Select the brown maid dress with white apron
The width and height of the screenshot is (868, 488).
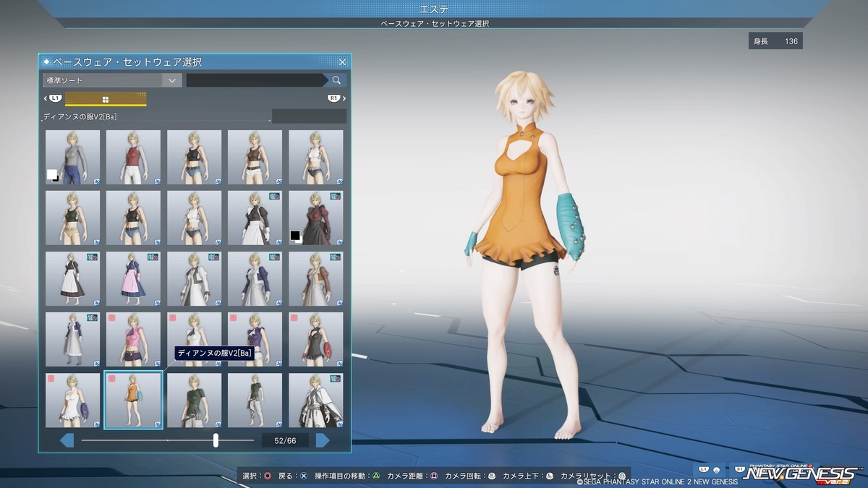[x=72, y=278]
